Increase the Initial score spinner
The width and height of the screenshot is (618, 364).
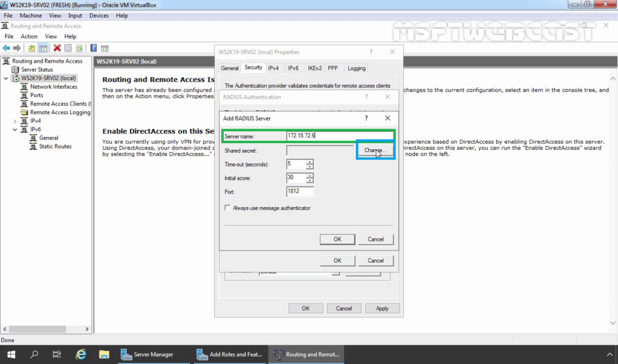[x=310, y=176]
